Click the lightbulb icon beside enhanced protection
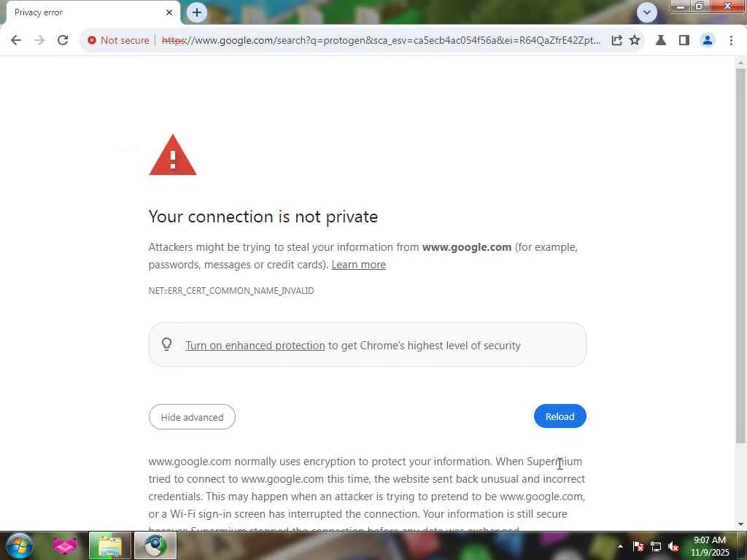The image size is (747, 560). click(167, 345)
